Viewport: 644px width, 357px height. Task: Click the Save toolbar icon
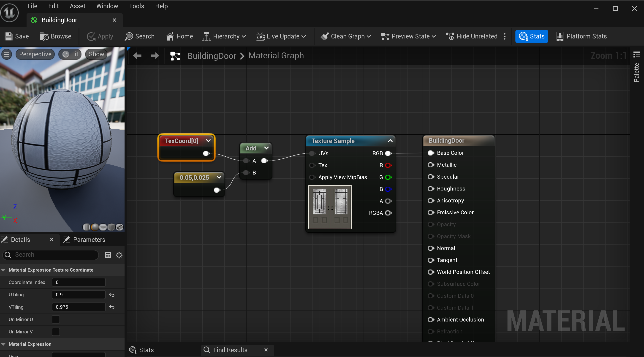(8, 36)
